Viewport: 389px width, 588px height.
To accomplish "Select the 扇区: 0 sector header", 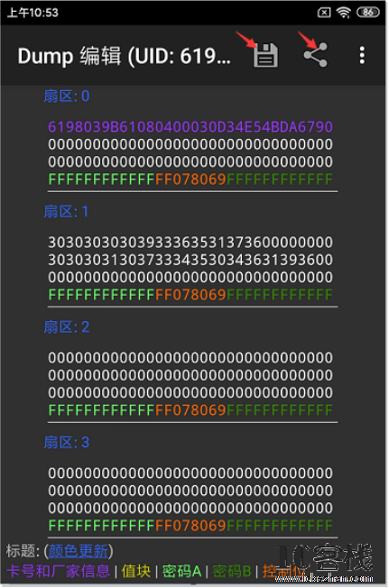I will [x=67, y=96].
